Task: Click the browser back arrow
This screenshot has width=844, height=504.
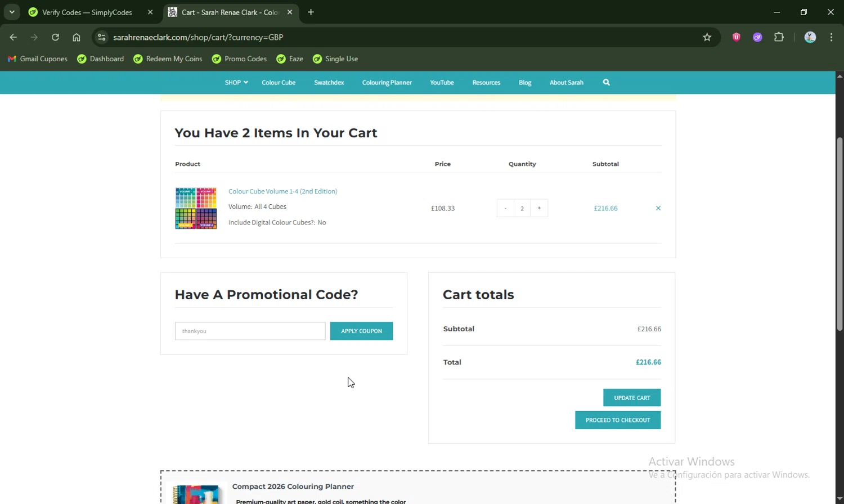Action: click(x=13, y=37)
